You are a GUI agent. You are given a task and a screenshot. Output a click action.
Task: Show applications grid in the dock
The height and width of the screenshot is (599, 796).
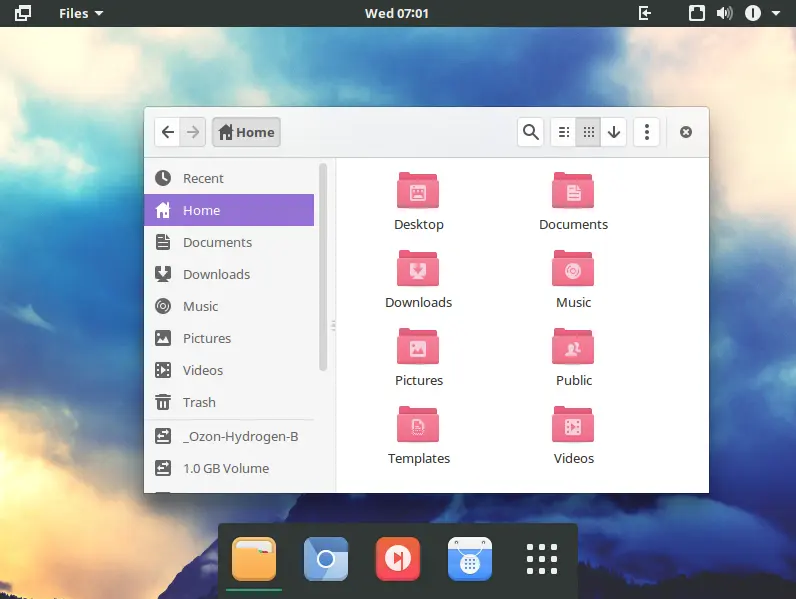[541, 559]
